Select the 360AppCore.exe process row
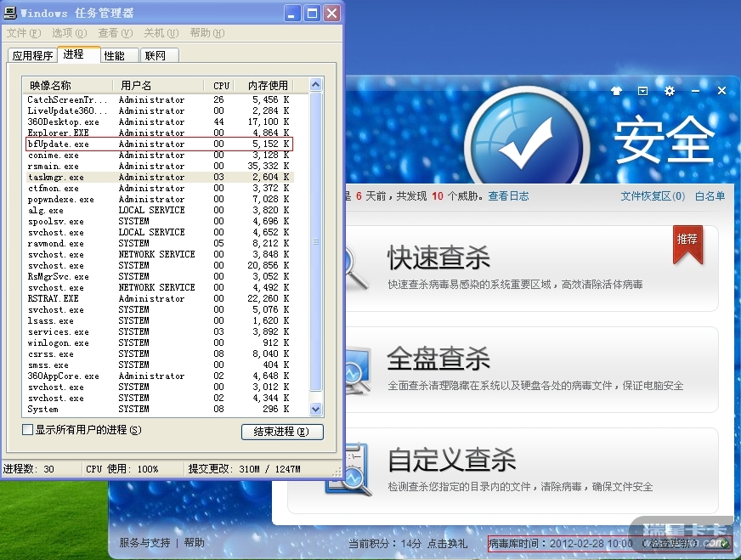741x560 pixels. click(159, 376)
